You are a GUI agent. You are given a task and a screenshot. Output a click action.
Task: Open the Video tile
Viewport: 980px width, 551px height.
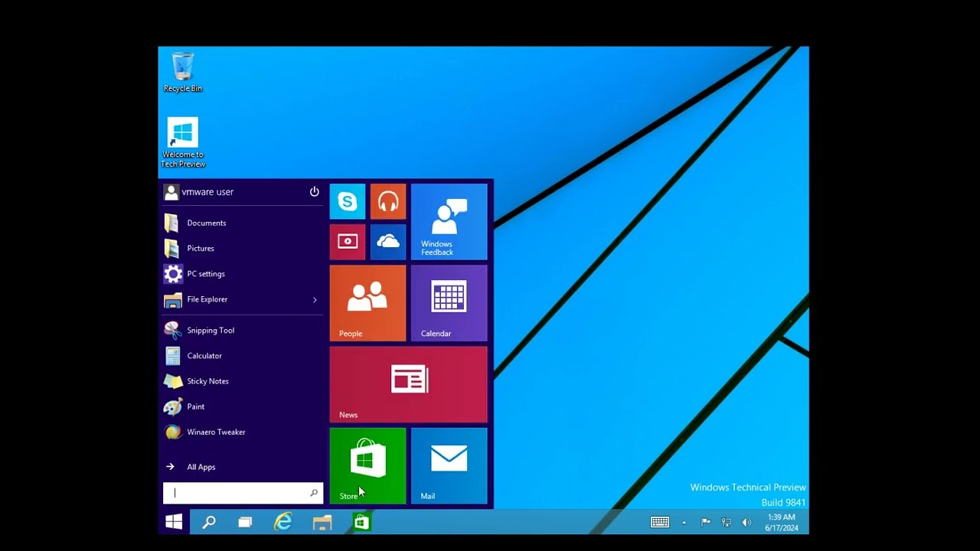tap(348, 242)
